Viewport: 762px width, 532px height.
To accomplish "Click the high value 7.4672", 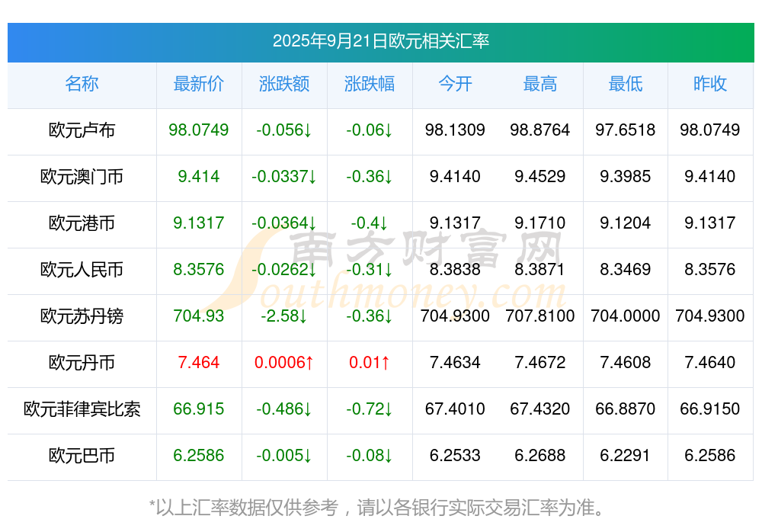I will [x=540, y=363].
